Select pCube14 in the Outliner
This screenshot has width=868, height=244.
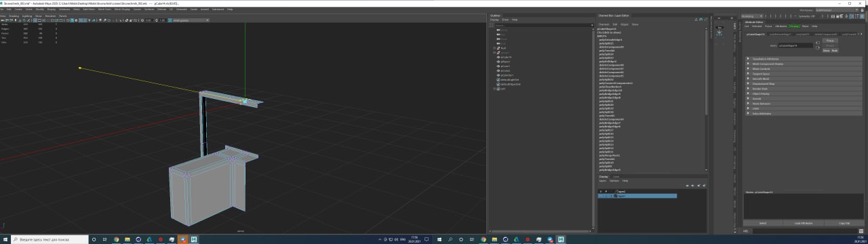point(506,57)
